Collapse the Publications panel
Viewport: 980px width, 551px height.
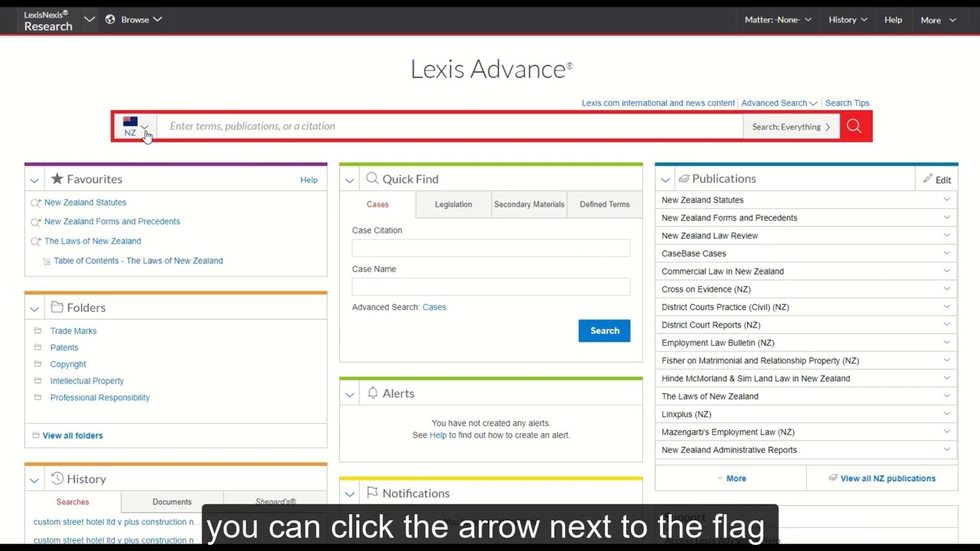(665, 180)
